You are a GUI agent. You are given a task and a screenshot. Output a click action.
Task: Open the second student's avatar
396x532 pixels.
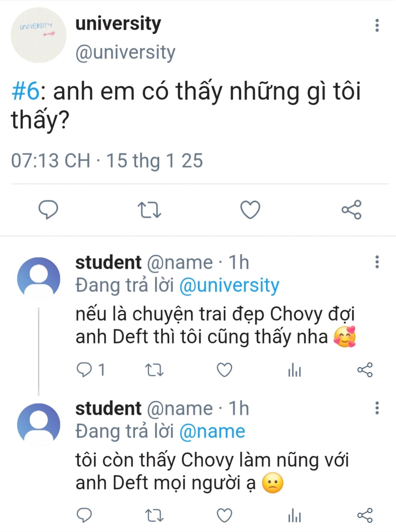point(38,424)
